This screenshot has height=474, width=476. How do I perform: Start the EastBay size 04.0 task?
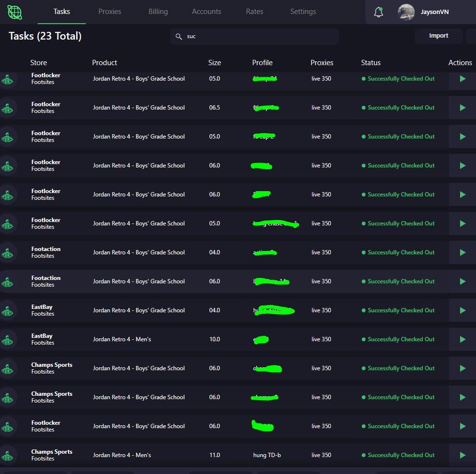[x=462, y=310]
